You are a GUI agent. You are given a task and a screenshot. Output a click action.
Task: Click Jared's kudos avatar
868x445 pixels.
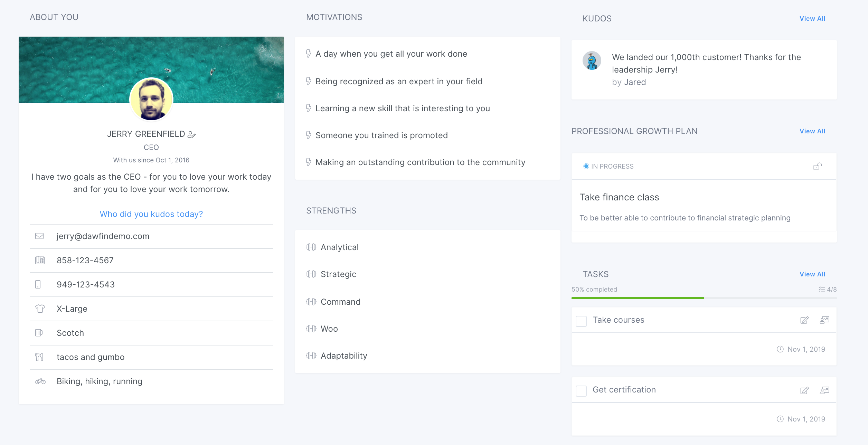pos(592,61)
